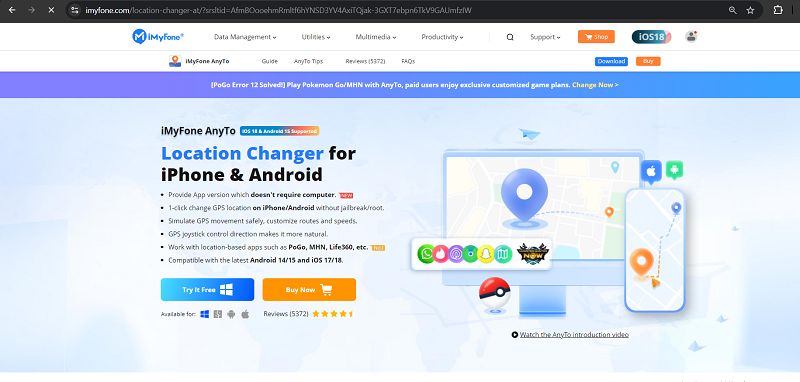
Task: Expand the Support menu
Action: point(545,37)
